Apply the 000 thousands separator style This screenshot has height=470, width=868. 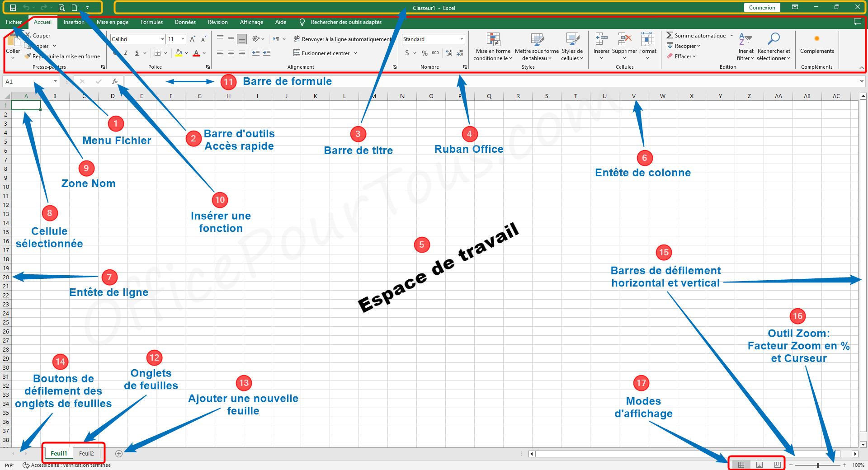(435, 53)
